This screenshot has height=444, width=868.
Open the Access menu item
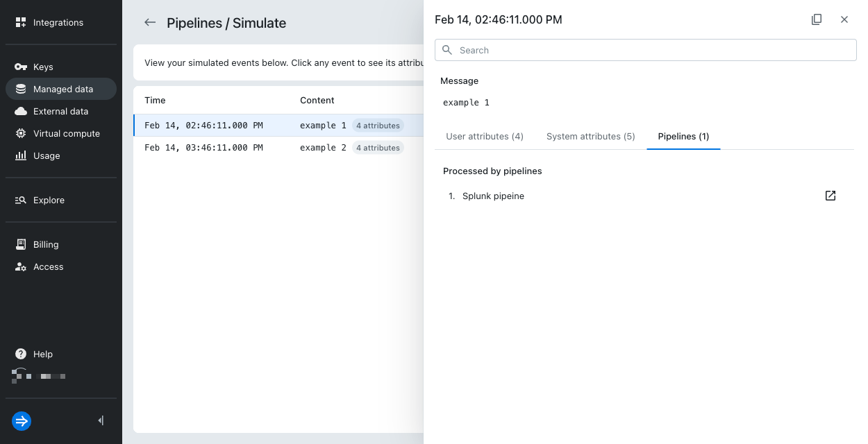point(61,266)
